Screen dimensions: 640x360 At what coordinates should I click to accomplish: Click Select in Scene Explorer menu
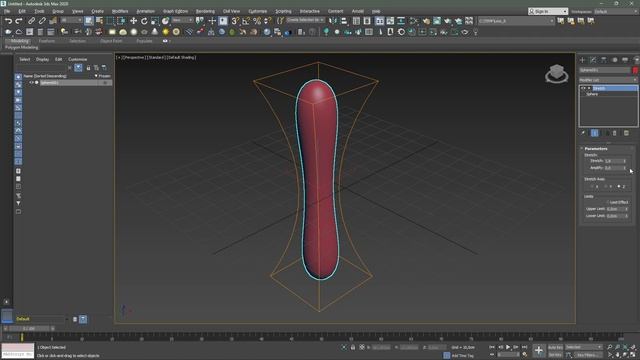24,59
